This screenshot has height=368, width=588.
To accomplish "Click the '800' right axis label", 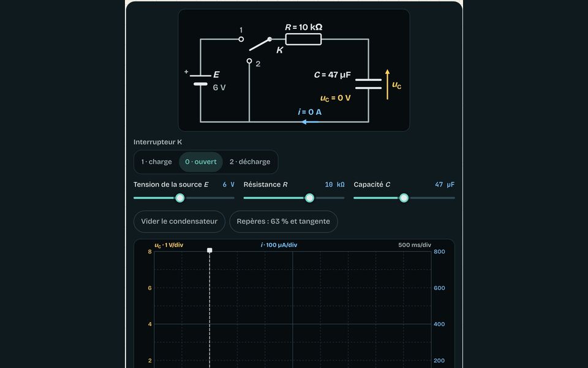I will coord(440,251).
